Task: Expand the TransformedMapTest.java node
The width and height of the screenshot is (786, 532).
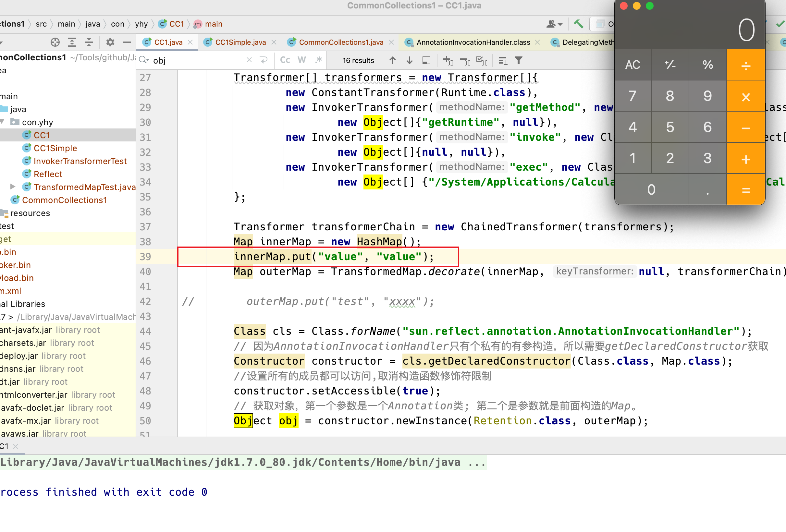Action: pos(13,187)
